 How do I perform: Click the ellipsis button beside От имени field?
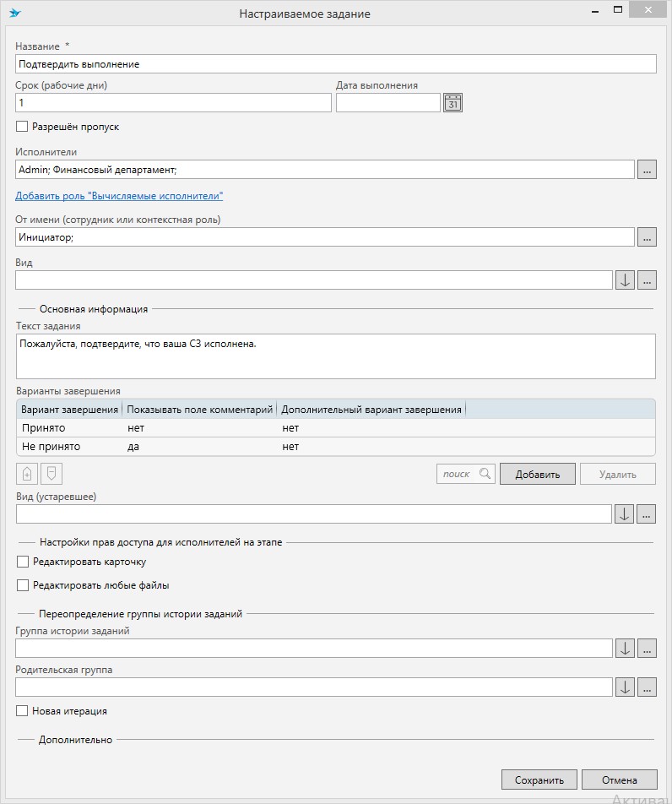647,237
